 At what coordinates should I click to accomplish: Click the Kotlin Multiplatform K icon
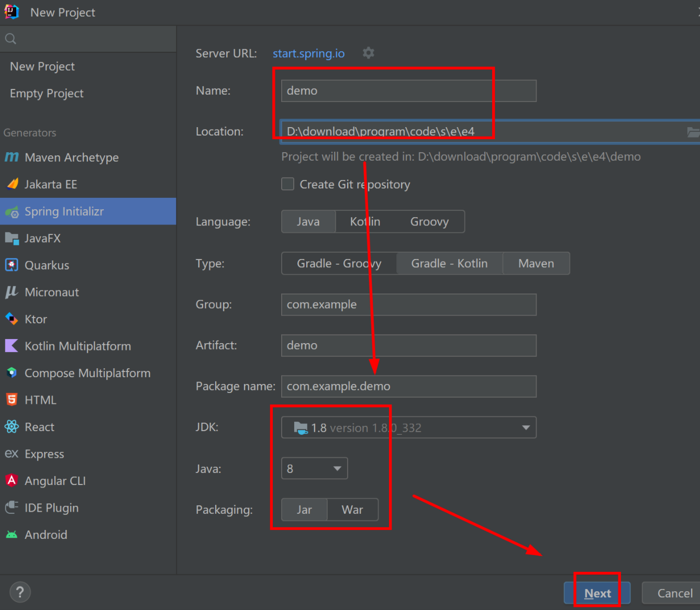point(12,345)
